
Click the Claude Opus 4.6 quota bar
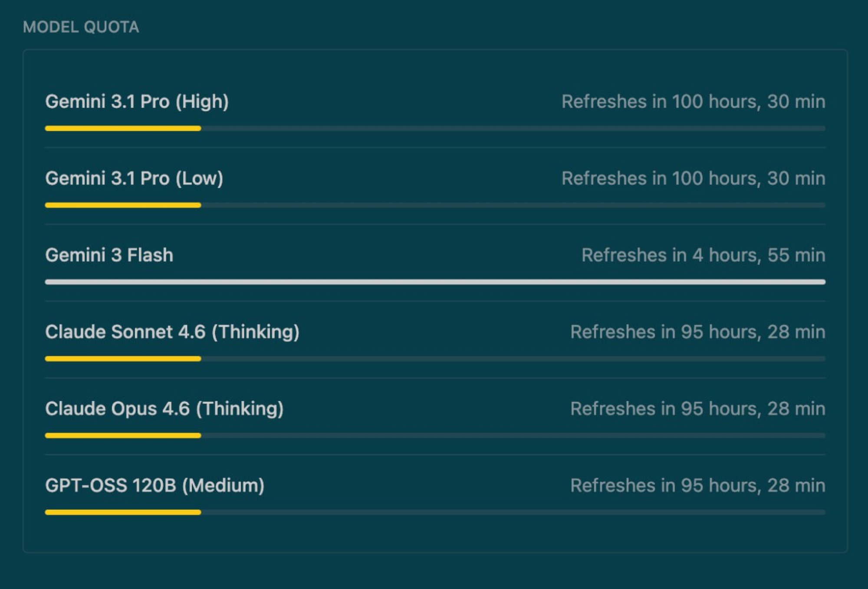coord(435,436)
